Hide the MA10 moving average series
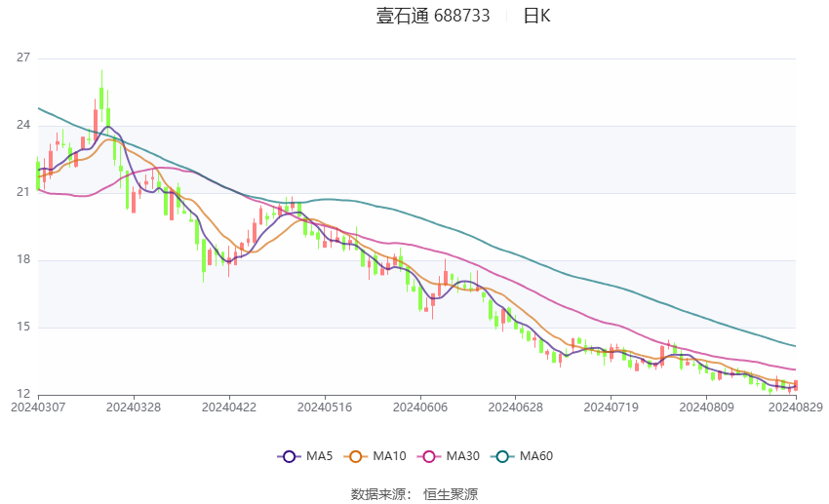The width and height of the screenshot is (829, 504). pyautogui.click(x=376, y=456)
